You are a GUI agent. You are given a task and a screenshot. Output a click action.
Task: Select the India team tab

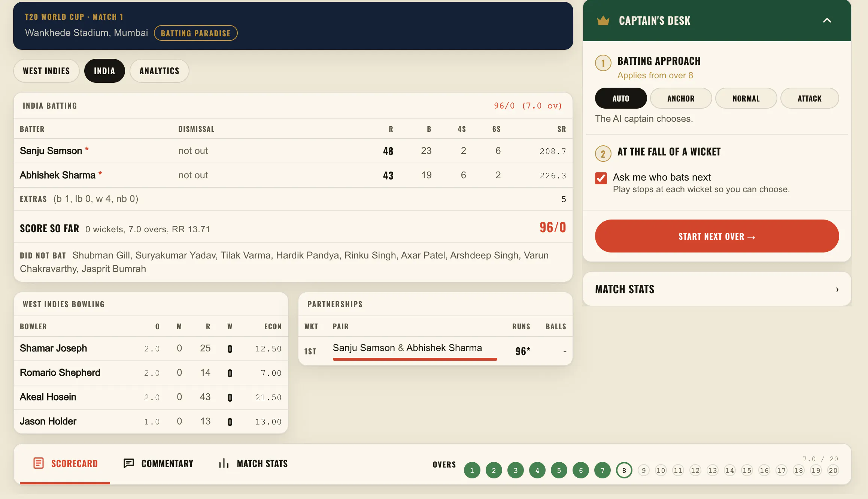pos(104,71)
